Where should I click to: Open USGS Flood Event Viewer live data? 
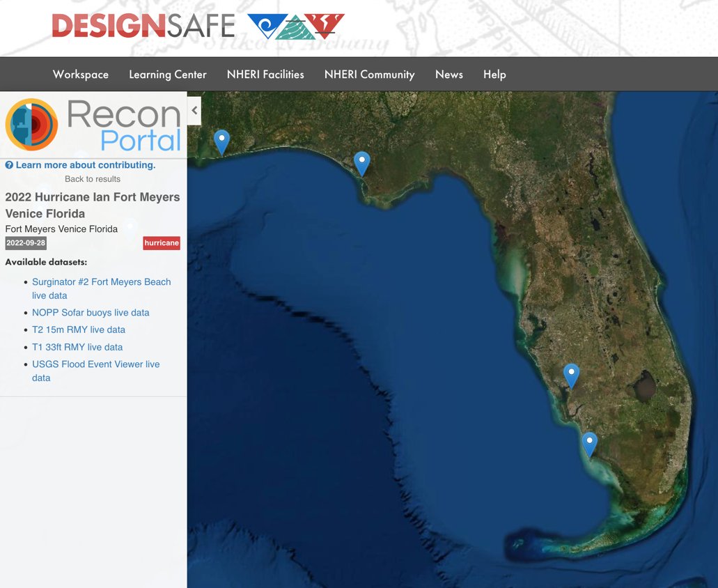coord(95,371)
